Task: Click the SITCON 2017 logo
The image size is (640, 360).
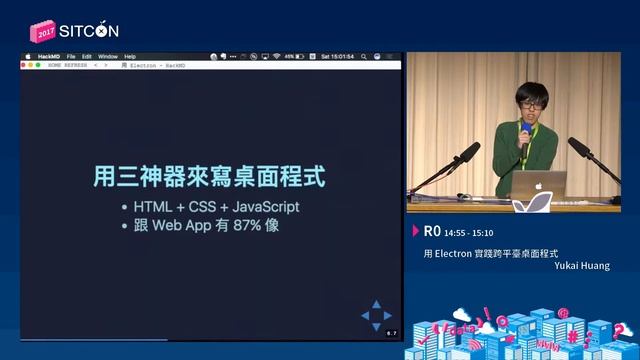Action: point(74,31)
